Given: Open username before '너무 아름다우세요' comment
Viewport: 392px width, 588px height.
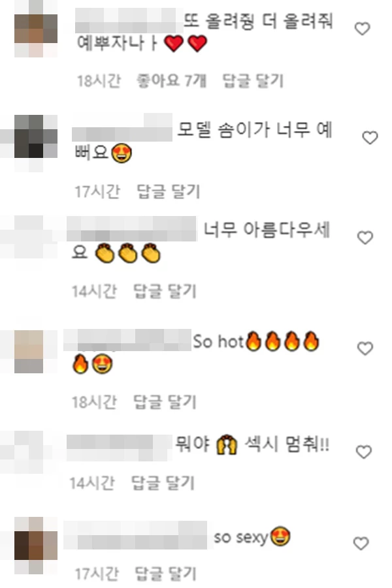Looking at the screenshot, I should pyautogui.click(x=132, y=229).
